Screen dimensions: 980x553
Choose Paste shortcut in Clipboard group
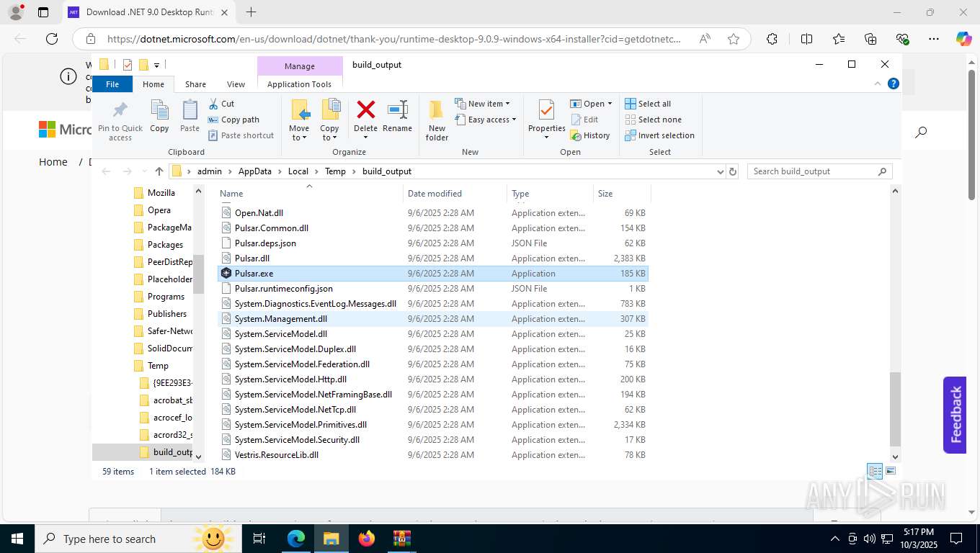241,135
